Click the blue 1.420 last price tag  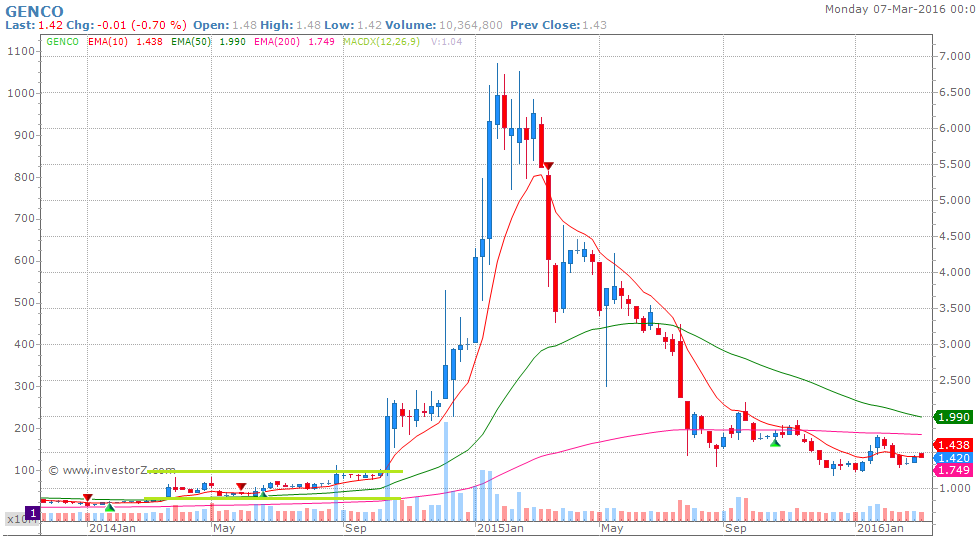(953, 458)
